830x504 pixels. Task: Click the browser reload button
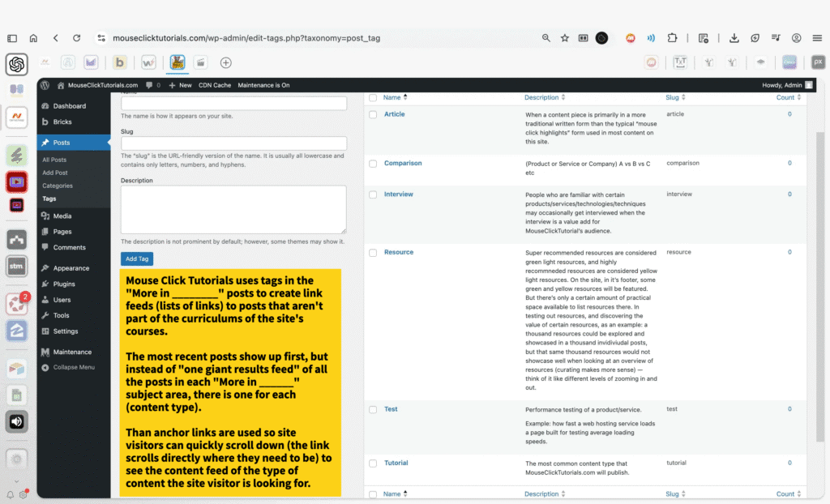76,38
